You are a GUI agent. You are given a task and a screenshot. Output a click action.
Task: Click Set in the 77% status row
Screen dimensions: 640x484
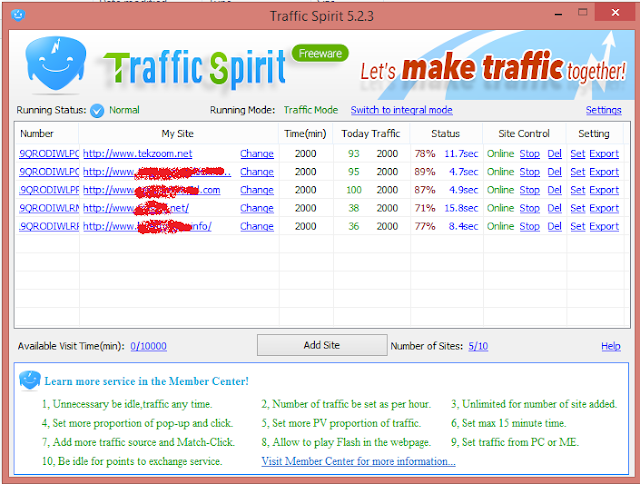point(578,226)
